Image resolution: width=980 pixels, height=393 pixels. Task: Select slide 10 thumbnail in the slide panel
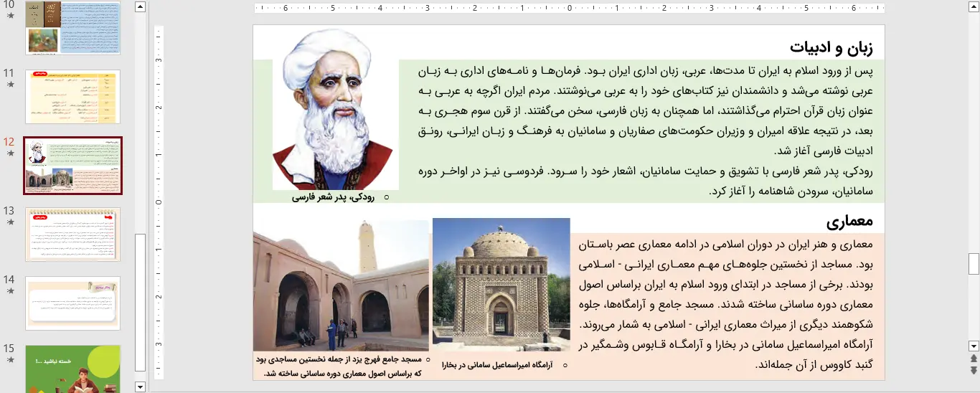click(x=72, y=27)
